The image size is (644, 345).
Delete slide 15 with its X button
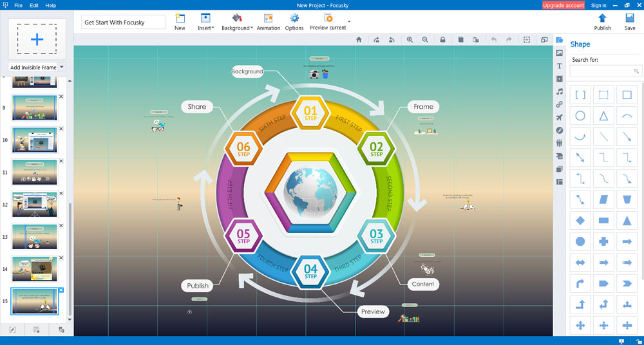pyautogui.click(x=61, y=290)
